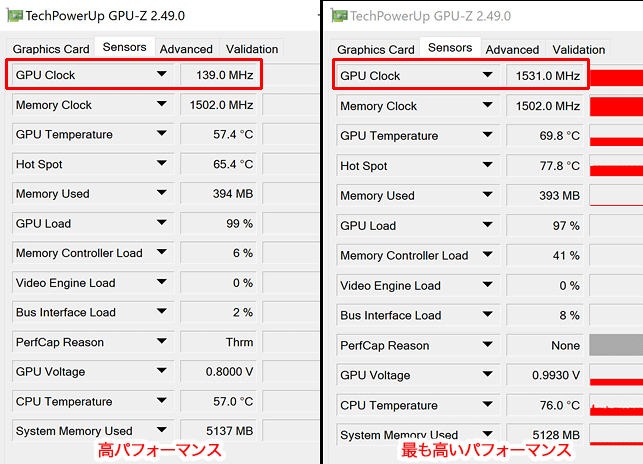Open Memory Controller Load dropdown, right window
This screenshot has width=643, height=464.
[x=488, y=255]
